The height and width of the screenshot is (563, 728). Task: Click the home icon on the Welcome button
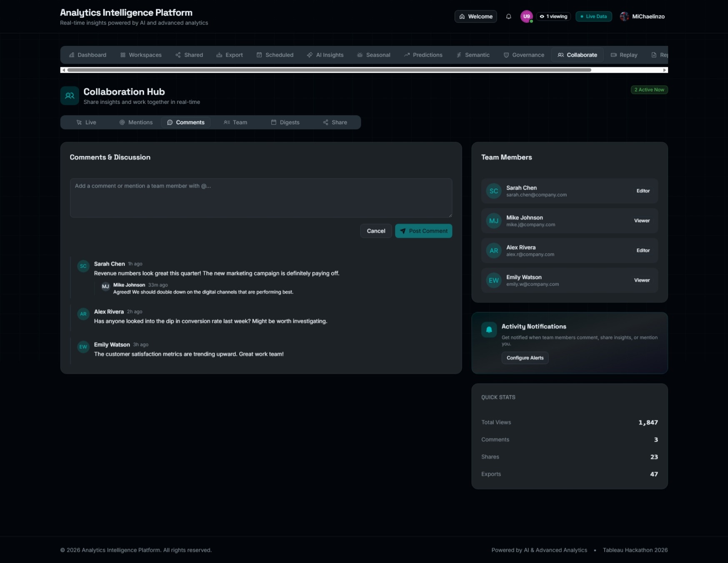pyautogui.click(x=462, y=17)
